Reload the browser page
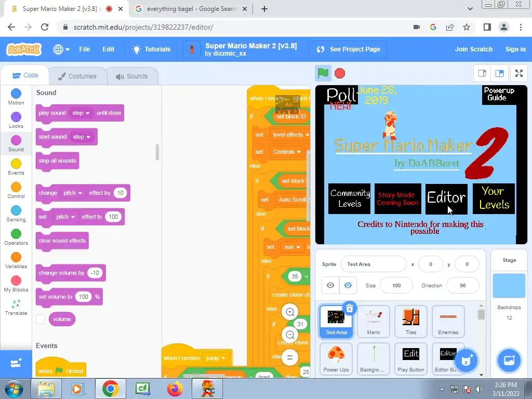 [45, 27]
